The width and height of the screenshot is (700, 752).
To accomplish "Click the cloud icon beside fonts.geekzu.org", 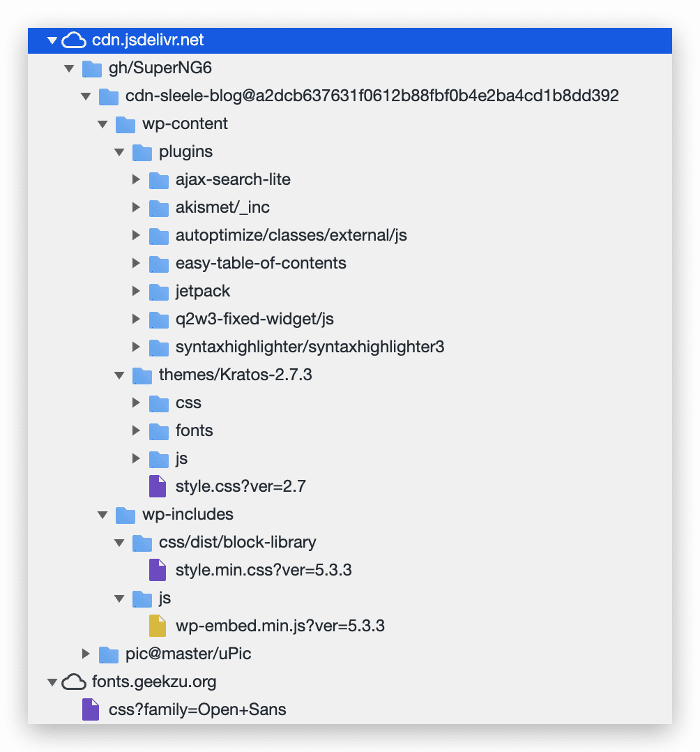I will (75, 682).
